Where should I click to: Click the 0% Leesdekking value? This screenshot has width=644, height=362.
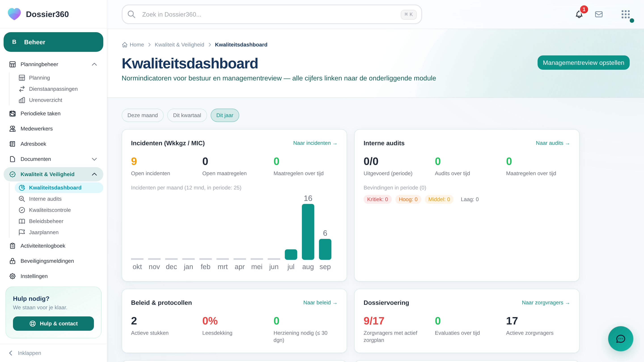coord(210,321)
